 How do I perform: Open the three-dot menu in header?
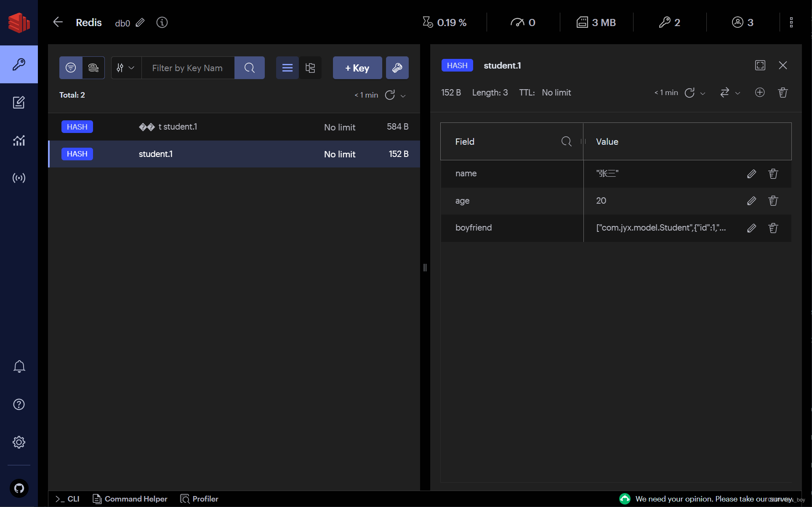(x=791, y=22)
